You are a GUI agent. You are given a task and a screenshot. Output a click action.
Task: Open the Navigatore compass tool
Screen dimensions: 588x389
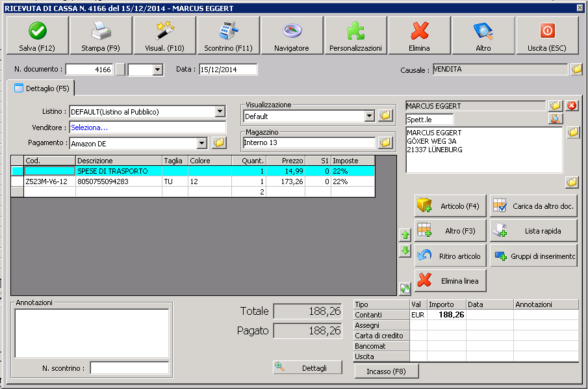coord(292,36)
